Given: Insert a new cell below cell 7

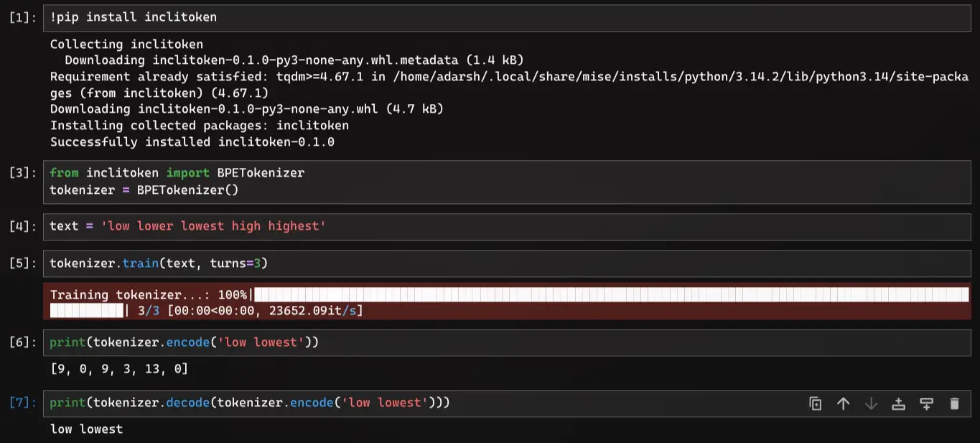Looking at the screenshot, I should [x=926, y=404].
